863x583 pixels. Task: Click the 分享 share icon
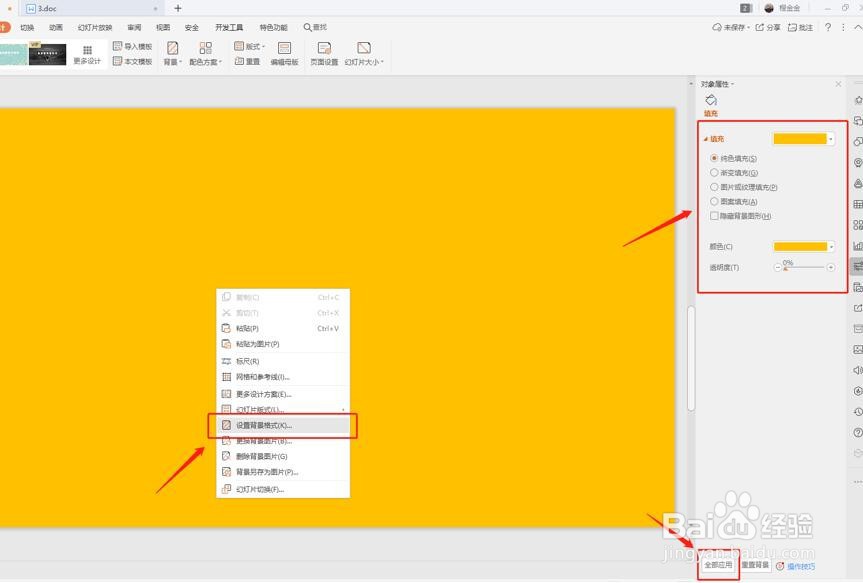pos(760,27)
